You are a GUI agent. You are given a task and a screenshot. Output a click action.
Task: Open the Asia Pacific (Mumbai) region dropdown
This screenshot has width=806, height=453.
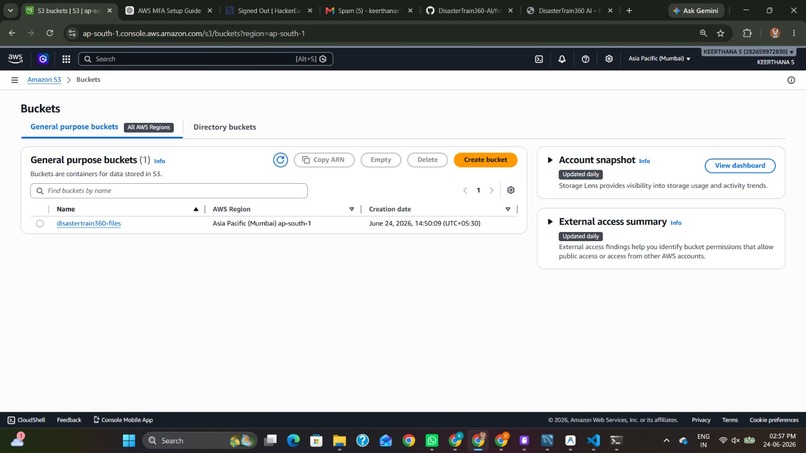659,59
